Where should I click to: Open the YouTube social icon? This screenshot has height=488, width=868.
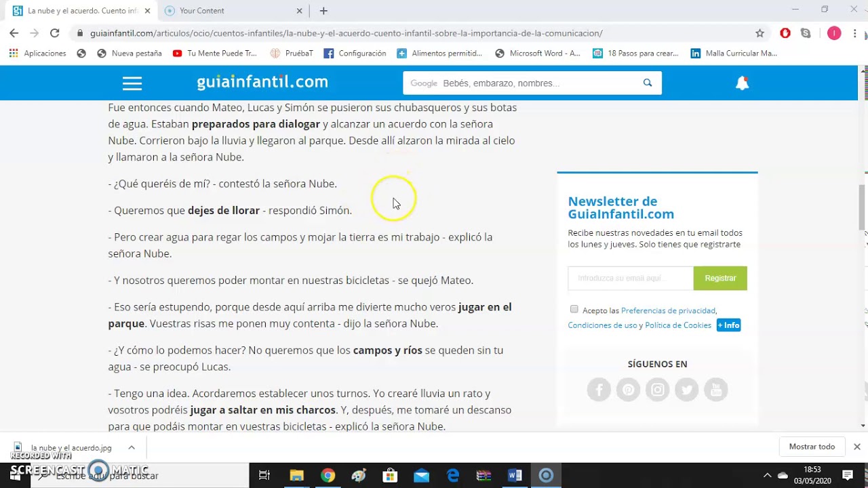[716, 389]
